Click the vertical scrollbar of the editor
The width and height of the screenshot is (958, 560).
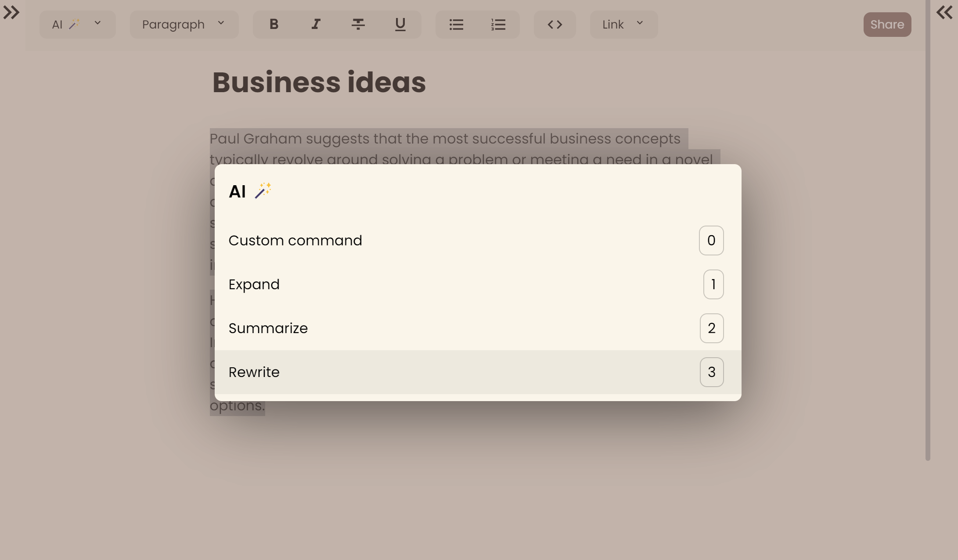tap(927, 228)
